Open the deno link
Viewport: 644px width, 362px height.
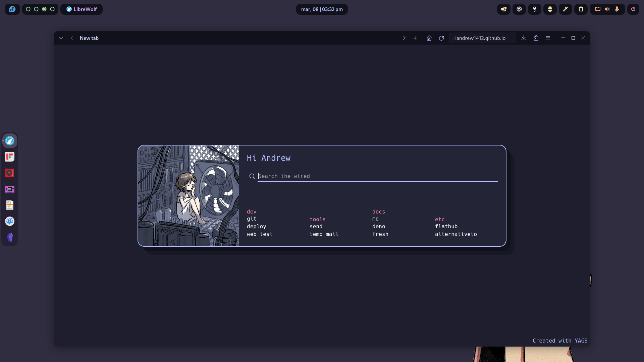(x=379, y=227)
